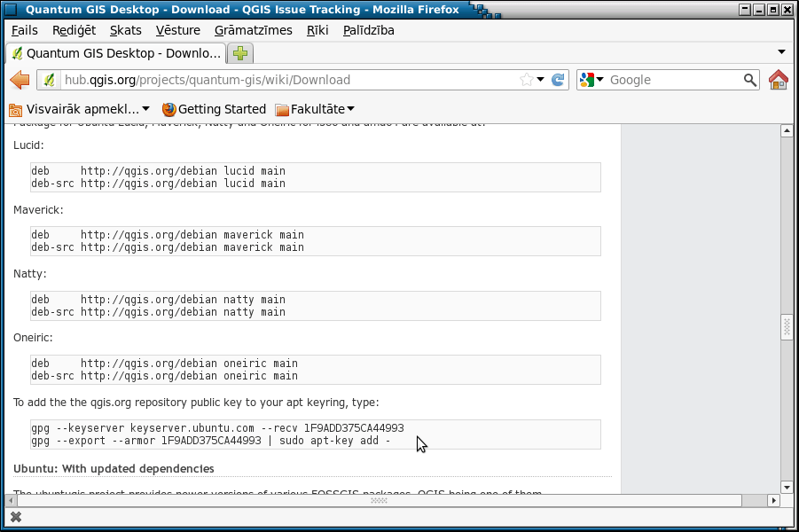Maximize the Firefox window

pyautogui.click(x=773, y=10)
